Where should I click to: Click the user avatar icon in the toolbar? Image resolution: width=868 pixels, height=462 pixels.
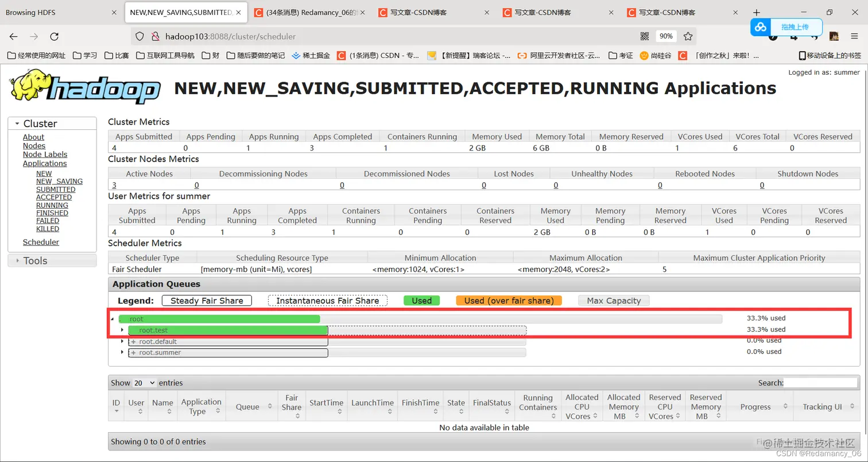click(x=834, y=36)
